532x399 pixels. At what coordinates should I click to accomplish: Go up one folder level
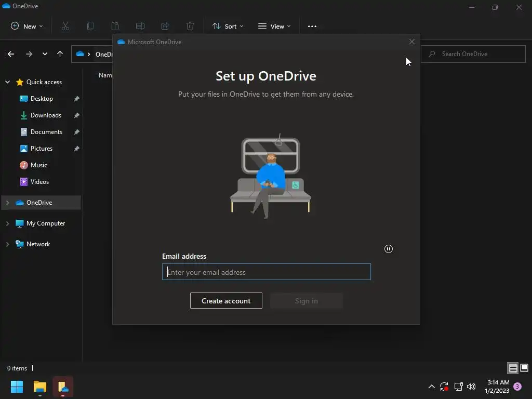coord(60,54)
